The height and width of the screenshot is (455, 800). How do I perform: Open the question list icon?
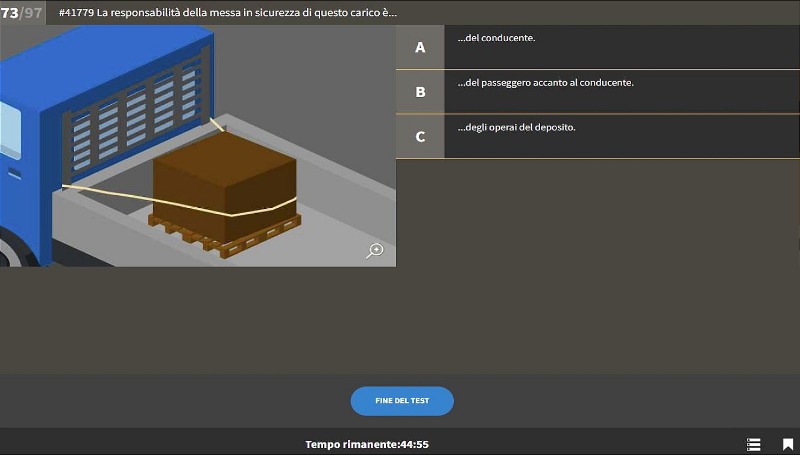click(754, 444)
